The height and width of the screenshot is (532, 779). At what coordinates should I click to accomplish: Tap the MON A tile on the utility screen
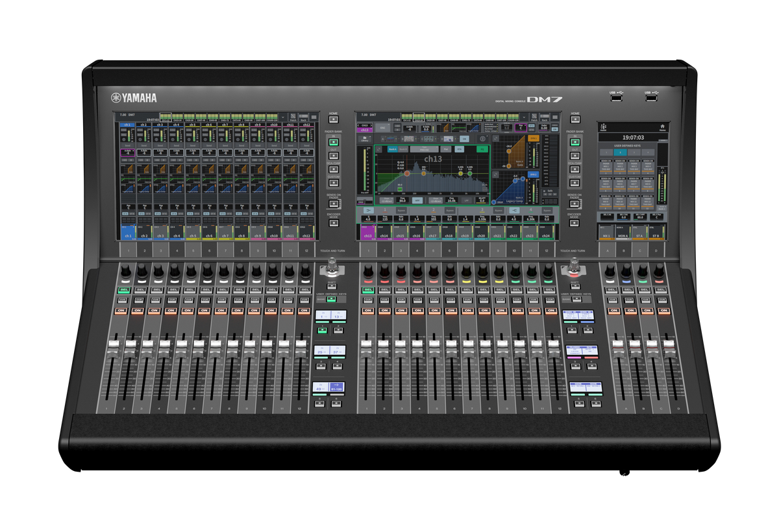(623, 232)
